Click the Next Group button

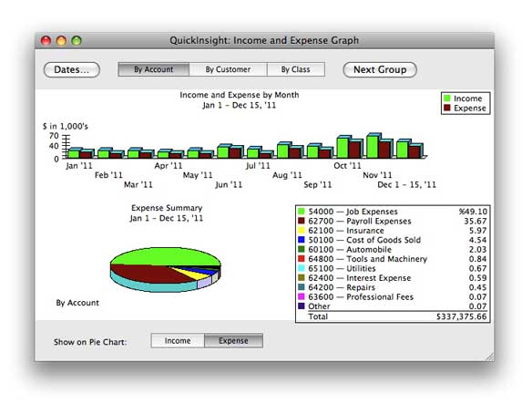tap(380, 69)
